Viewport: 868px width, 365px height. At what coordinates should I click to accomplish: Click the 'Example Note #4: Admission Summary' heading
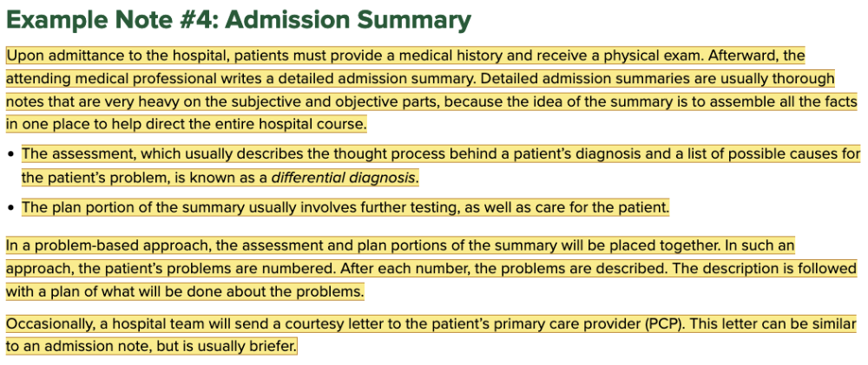238,20
